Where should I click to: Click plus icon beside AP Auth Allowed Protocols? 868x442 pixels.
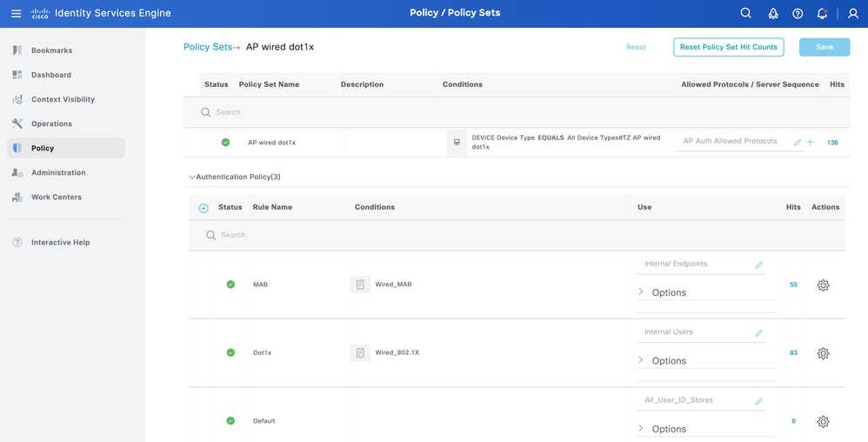[x=810, y=143]
